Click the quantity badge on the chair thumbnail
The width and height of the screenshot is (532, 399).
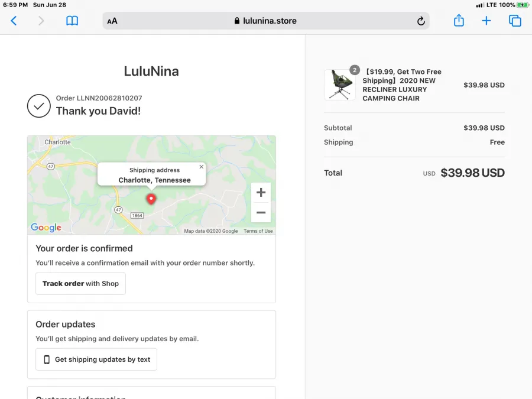pos(355,70)
